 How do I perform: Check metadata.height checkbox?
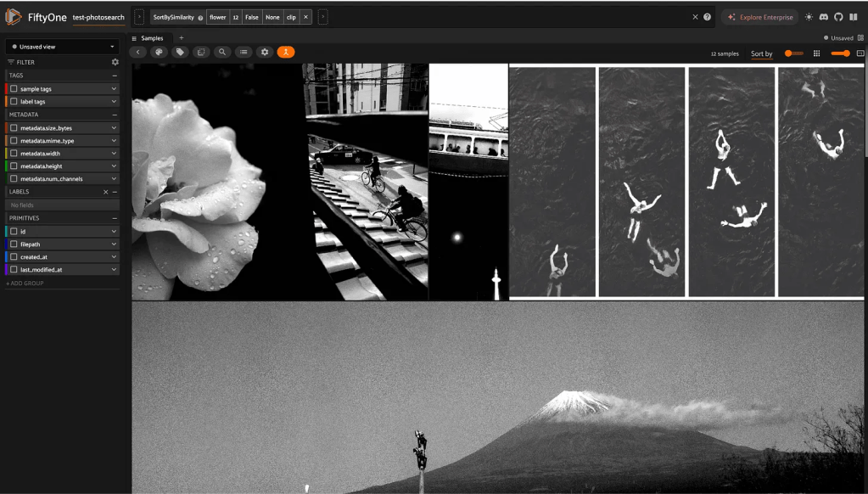(x=14, y=166)
